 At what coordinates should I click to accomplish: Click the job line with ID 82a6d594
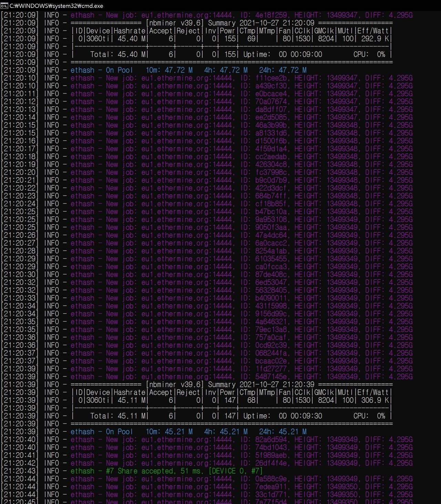point(207,440)
